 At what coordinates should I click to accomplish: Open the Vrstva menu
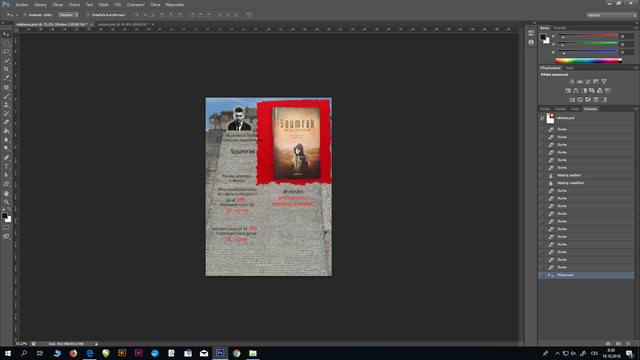tap(74, 5)
